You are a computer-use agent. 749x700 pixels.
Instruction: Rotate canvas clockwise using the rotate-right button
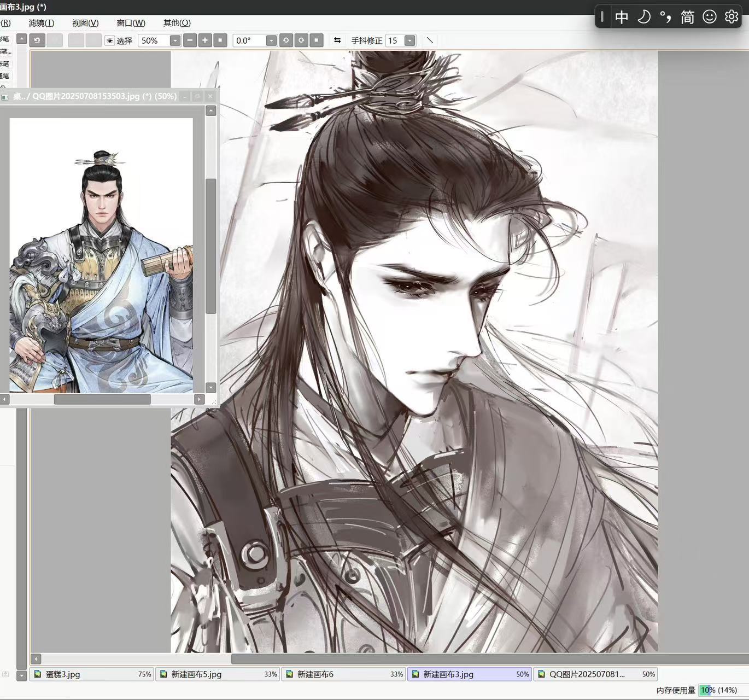301,40
